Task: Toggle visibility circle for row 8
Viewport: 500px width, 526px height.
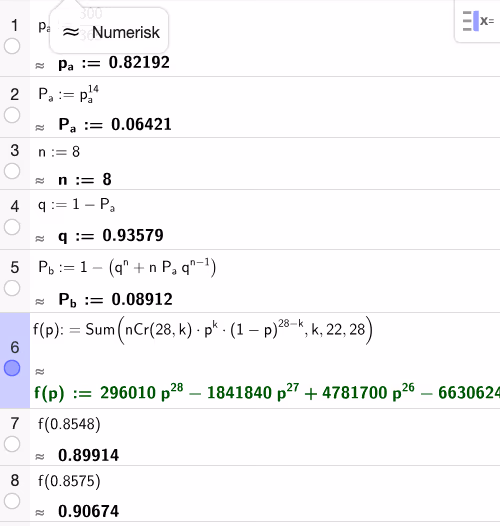Action: click(x=12, y=501)
